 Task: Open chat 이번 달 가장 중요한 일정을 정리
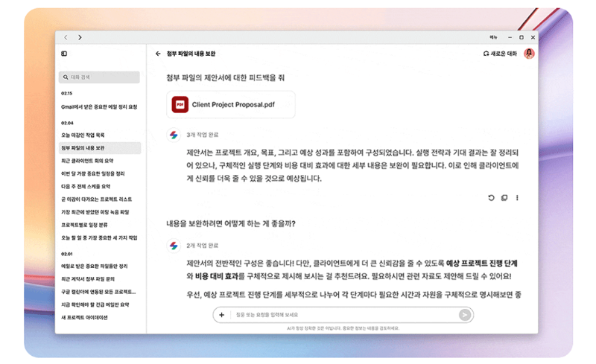point(93,173)
